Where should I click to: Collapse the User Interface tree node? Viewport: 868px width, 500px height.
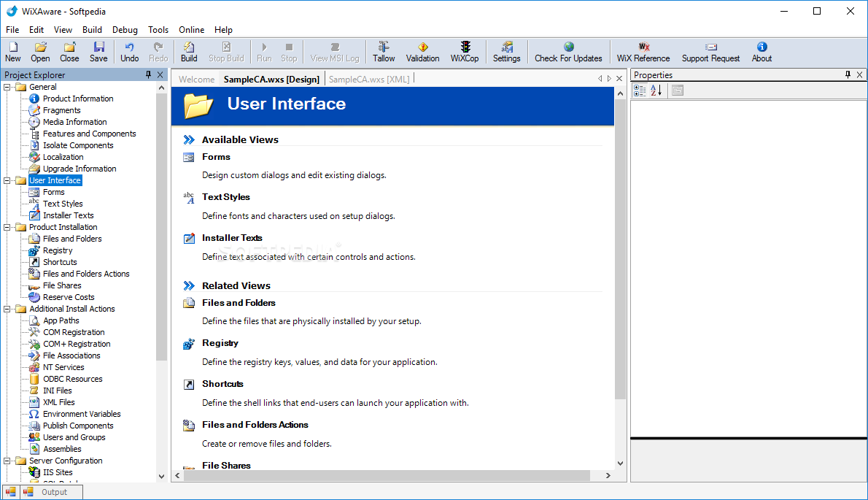7,180
